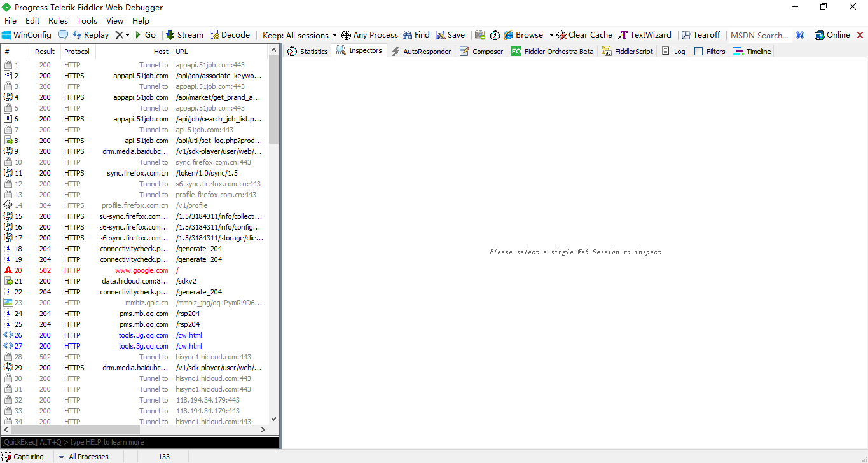Open the AutoResponder tab

(421, 52)
